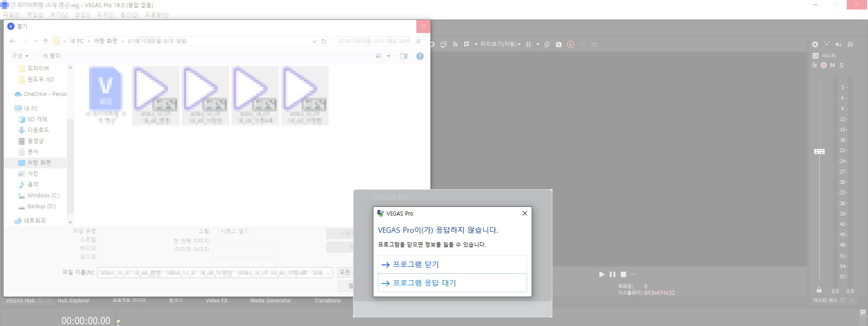Image resolution: width=868 pixels, height=326 pixels.
Task: Open video output FX icon in preview toolbar
Action: tap(455, 44)
